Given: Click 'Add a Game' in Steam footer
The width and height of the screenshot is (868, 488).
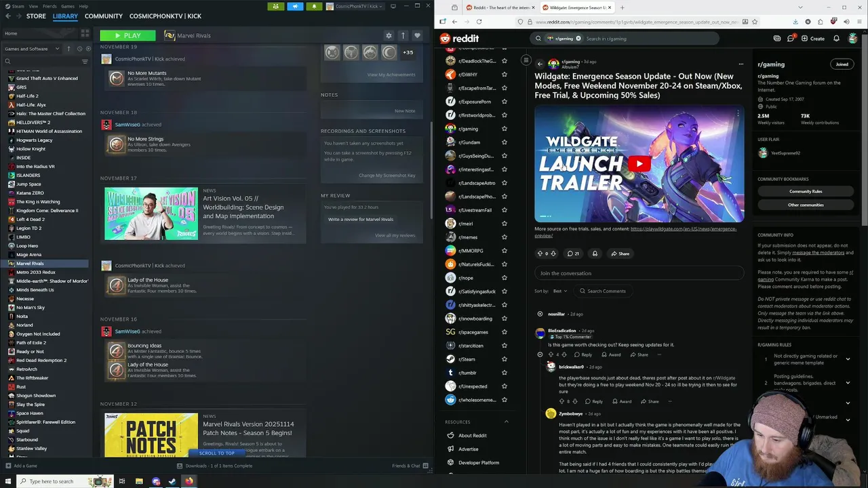Looking at the screenshot, I should [x=21, y=466].
